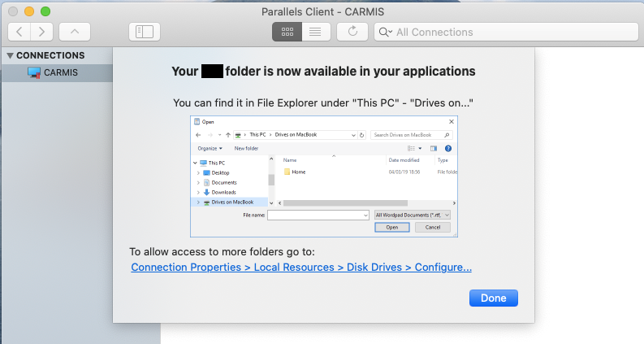Click the green zoom window button

point(45,11)
